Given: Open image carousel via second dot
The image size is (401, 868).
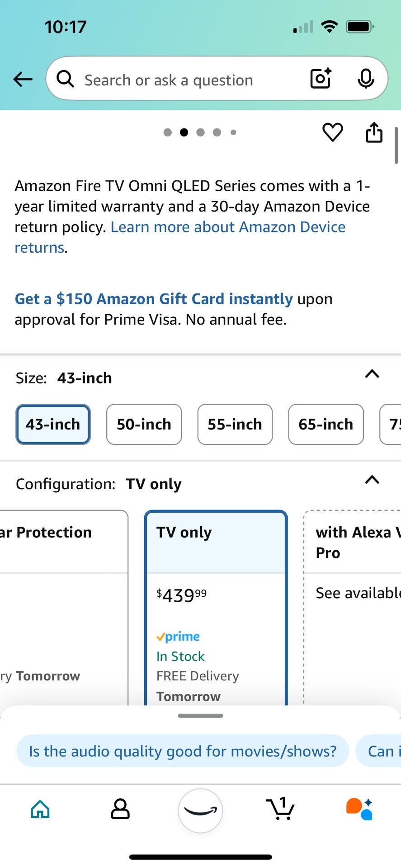Looking at the screenshot, I should (184, 132).
